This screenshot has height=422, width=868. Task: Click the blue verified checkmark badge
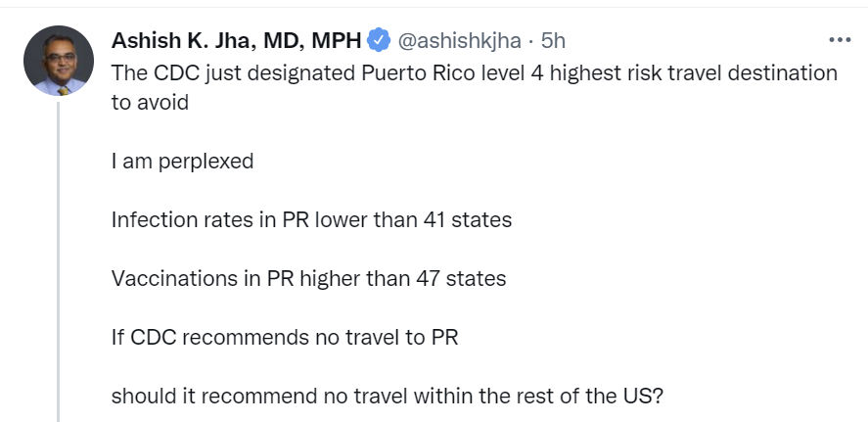click(379, 40)
